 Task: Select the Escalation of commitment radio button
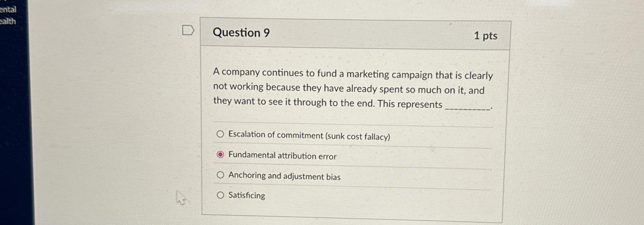click(x=220, y=134)
